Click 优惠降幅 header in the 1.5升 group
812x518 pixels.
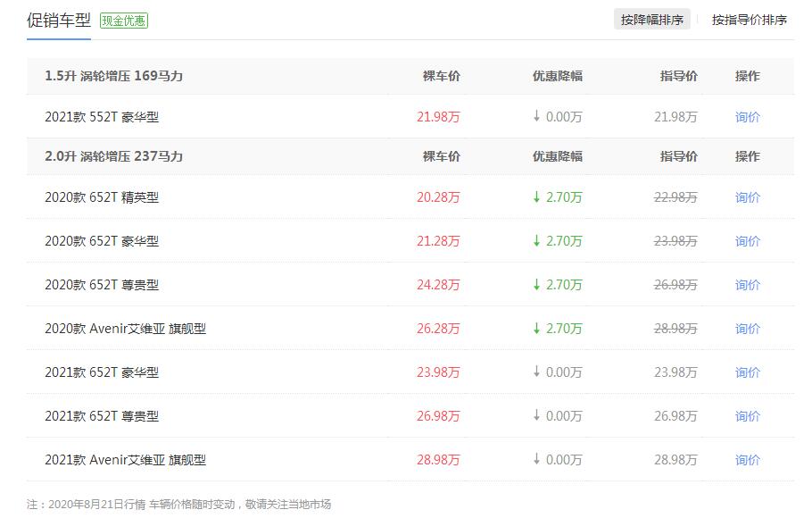(558, 76)
